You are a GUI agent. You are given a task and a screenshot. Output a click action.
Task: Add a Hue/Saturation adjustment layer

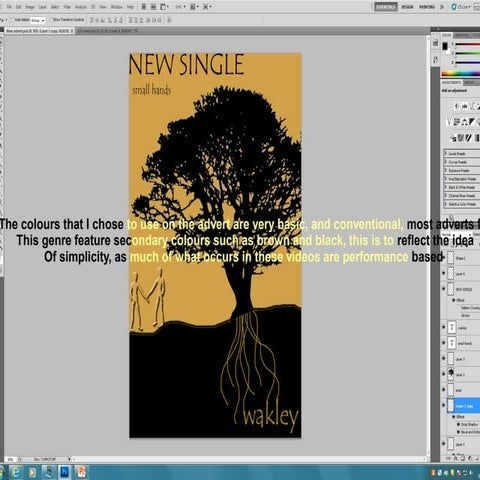456,122
